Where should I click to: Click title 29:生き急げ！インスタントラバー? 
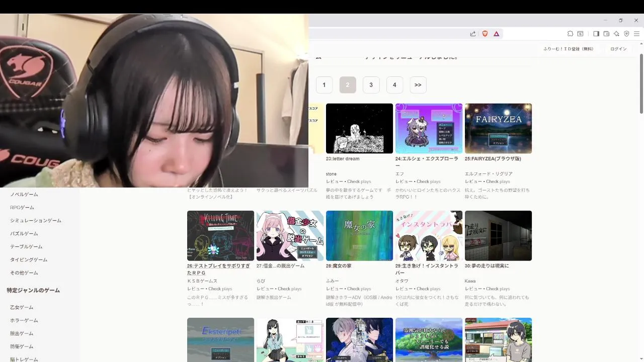click(x=427, y=269)
